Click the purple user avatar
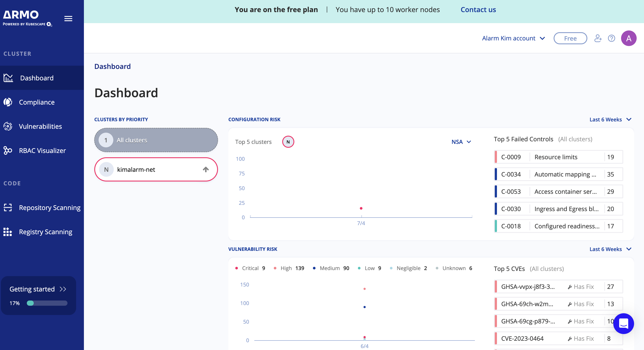The height and width of the screenshot is (350, 644). click(628, 38)
